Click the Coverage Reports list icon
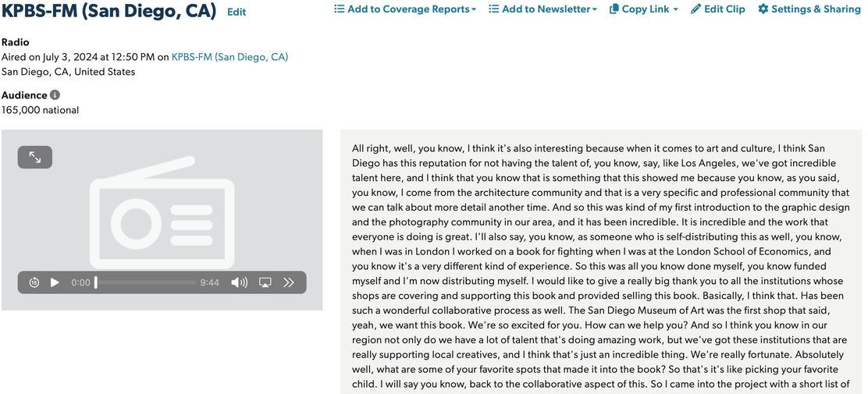Screen dimensions: 868x394 click(340, 9)
